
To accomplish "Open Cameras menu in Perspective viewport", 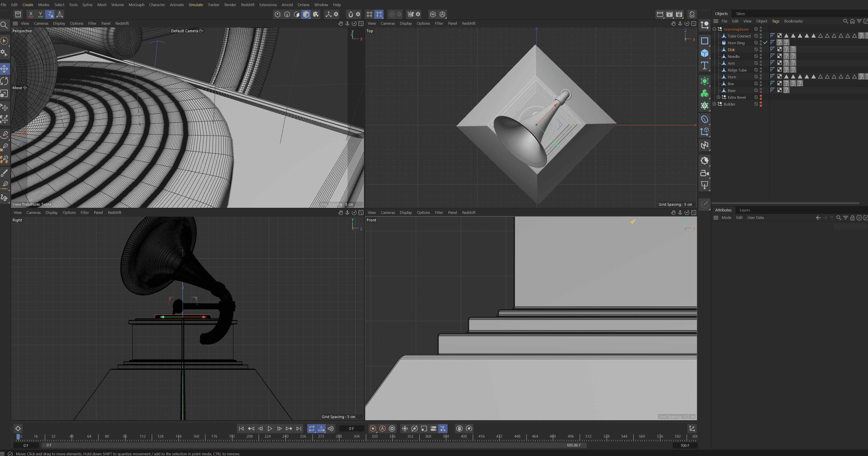I will [41, 23].
